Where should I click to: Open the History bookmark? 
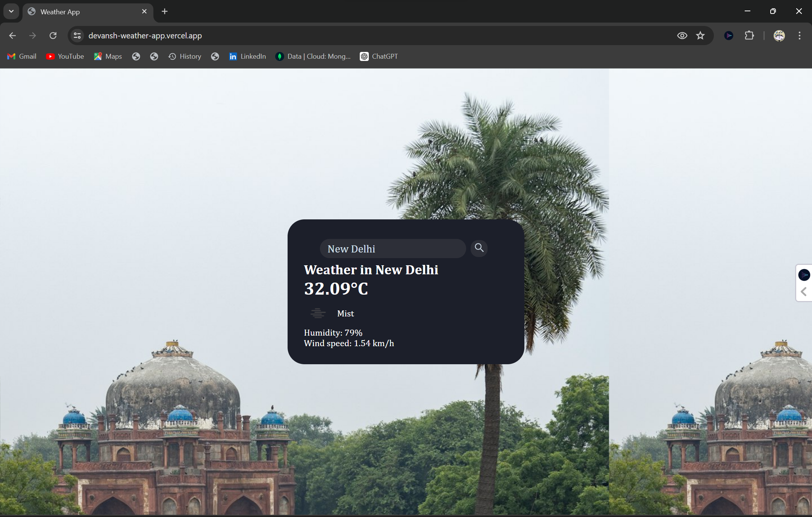click(x=185, y=56)
